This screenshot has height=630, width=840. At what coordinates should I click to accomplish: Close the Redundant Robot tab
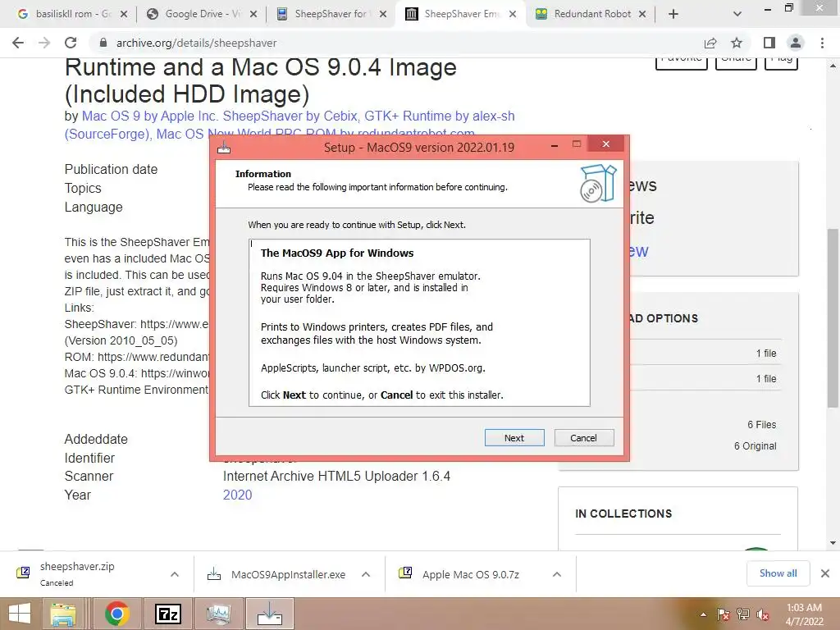pos(642,14)
